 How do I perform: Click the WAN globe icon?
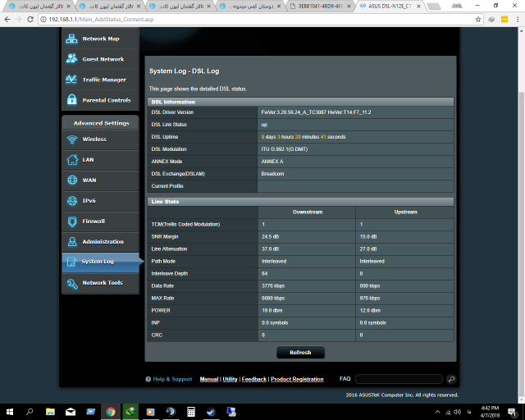72,180
